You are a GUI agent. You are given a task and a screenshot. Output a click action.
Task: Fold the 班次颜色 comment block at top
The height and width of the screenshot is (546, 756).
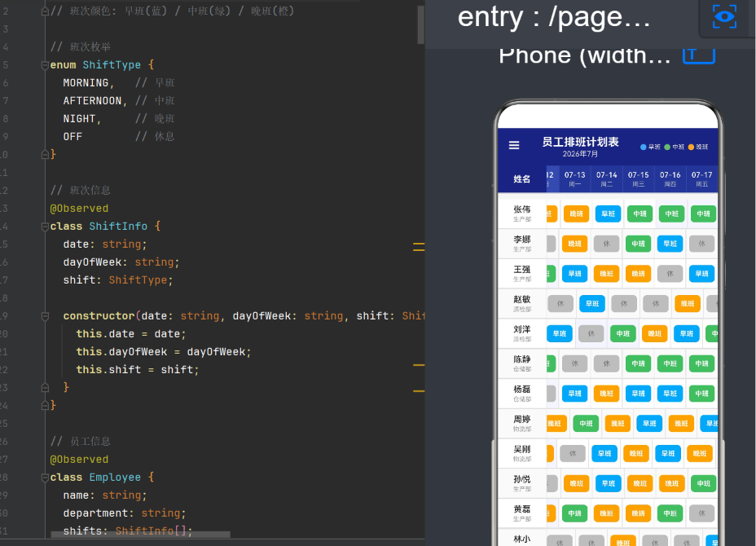tap(45, 11)
